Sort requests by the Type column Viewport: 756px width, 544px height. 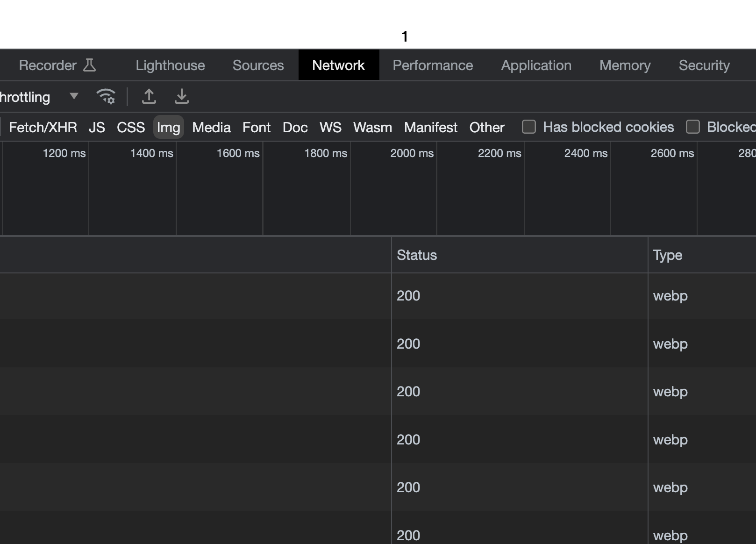click(667, 255)
